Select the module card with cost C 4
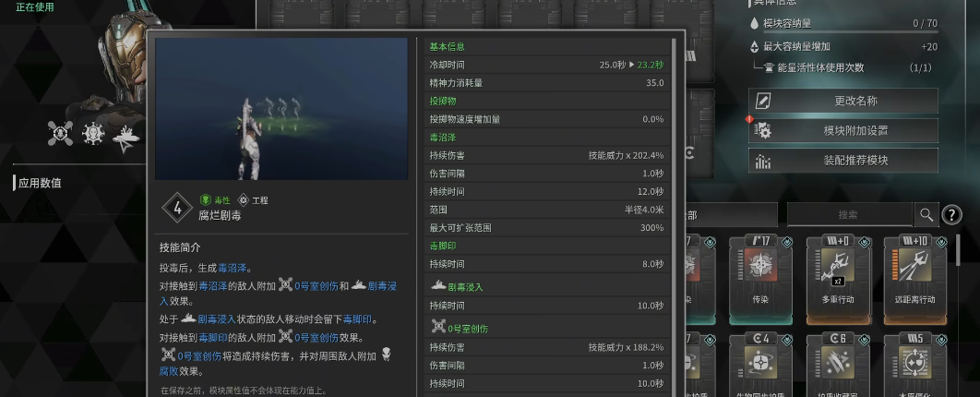980x397 pixels. coord(760,365)
